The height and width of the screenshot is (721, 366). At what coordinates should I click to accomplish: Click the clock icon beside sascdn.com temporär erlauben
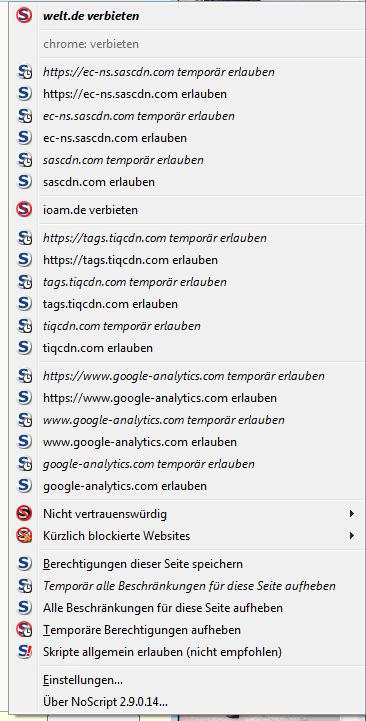(x=24, y=160)
